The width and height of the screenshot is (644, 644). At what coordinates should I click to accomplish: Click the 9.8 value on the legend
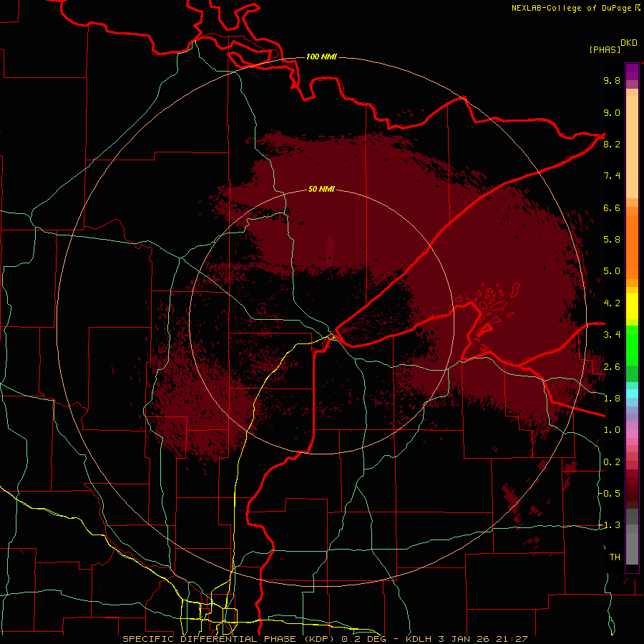pyautogui.click(x=612, y=80)
